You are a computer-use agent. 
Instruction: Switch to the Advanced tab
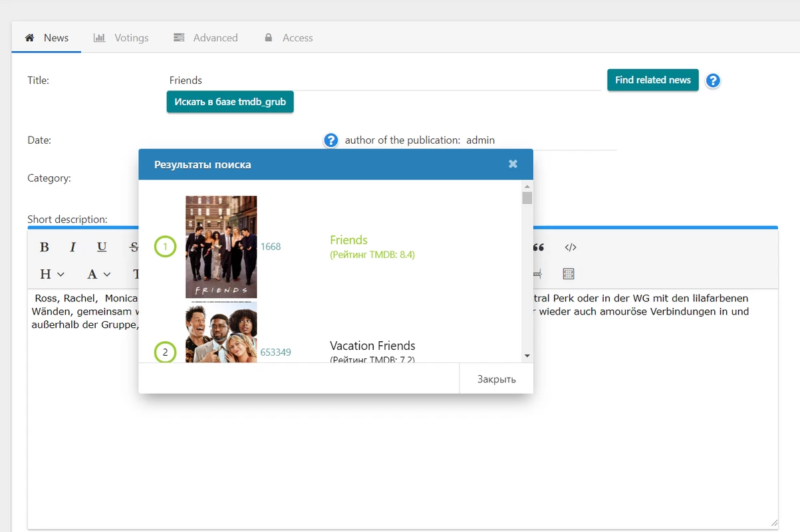205,38
